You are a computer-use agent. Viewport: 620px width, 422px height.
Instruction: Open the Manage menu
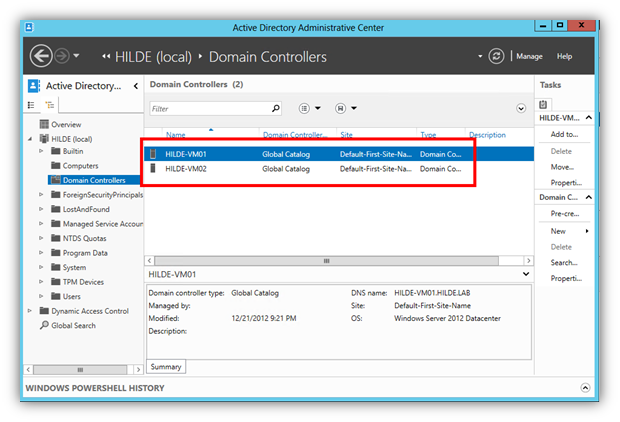click(529, 57)
